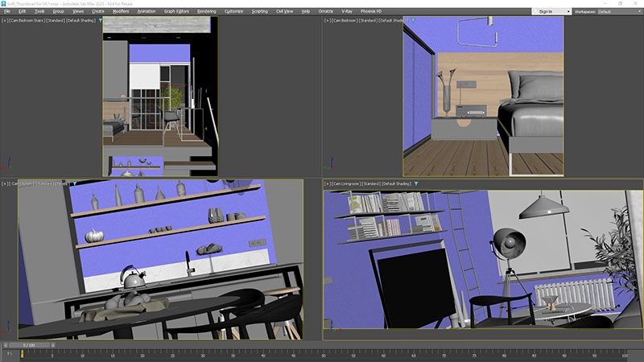Open the Create menu
This screenshot has width=644, height=362.
pos(97,11)
